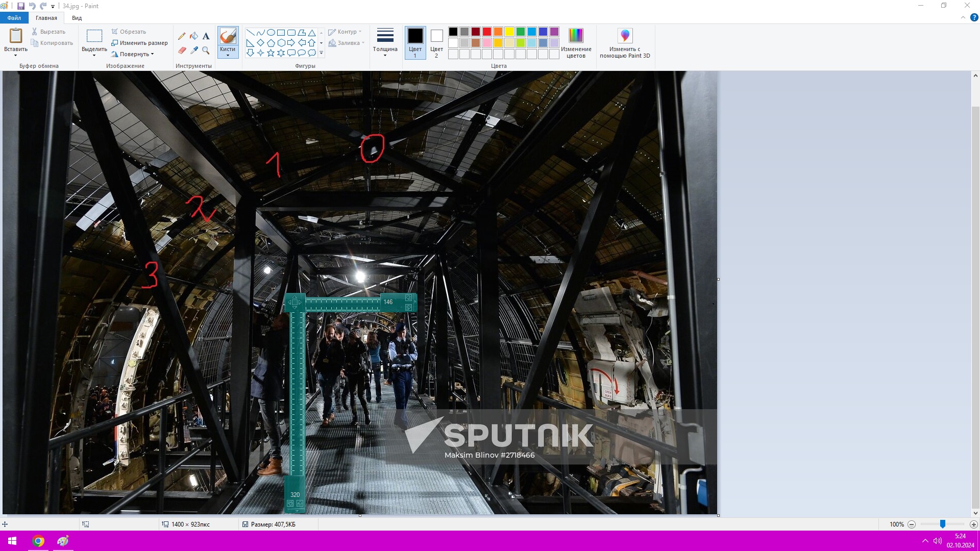Expand the Вставить dropdown arrow
Screen dimensions: 980x551
[x=16, y=55]
